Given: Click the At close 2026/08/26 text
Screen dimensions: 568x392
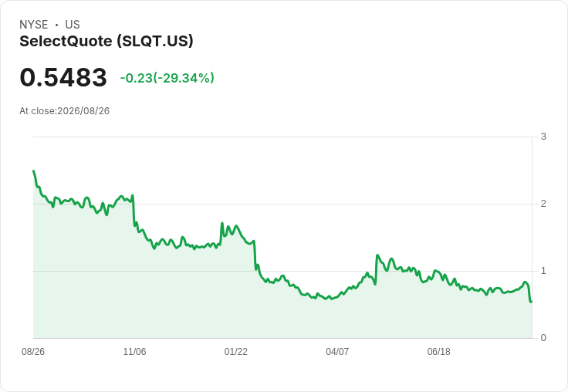Looking at the screenshot, I should [65, 111].
